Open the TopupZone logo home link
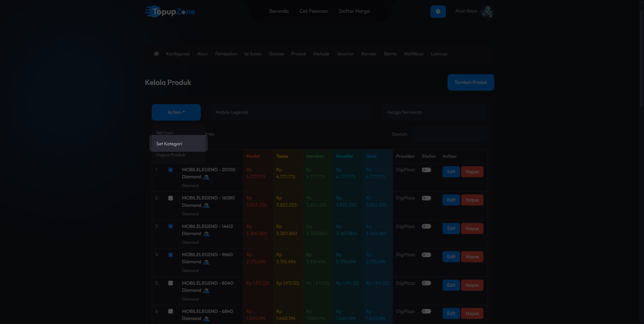 [170, 11]
